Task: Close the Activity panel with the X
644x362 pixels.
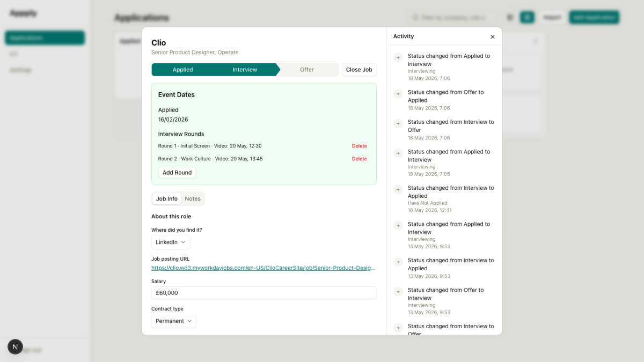Action: pos(493,37)
